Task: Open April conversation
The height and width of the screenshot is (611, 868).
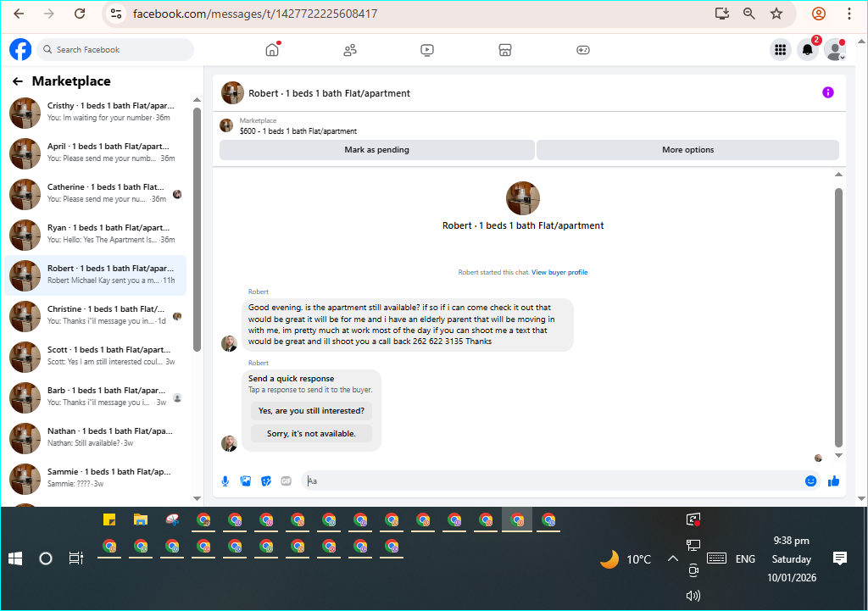Action: point(95,153)
